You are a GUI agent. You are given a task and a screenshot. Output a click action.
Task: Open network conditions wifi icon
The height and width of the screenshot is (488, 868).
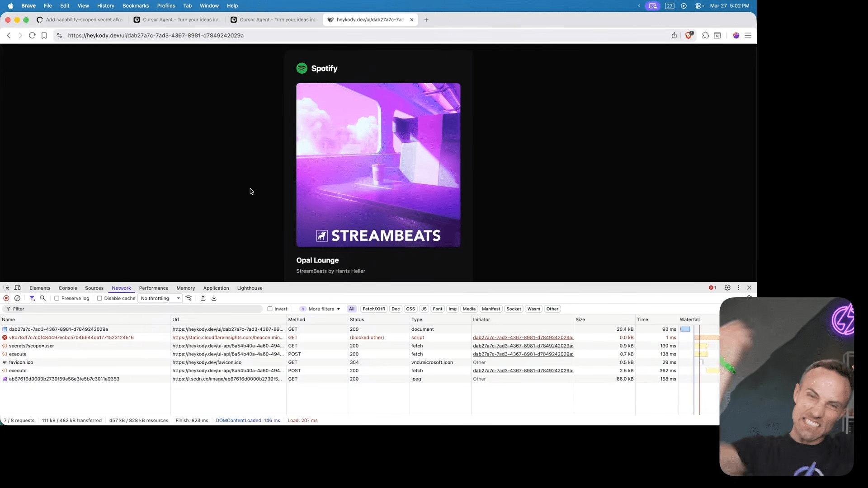pos(189,298)
